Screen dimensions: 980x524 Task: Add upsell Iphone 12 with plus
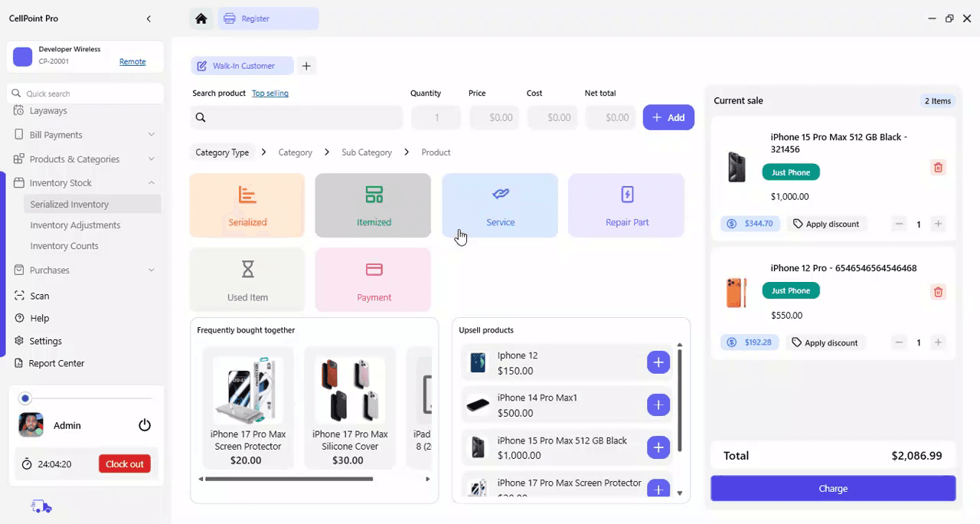pyautogui.click(x=658, y=362)
